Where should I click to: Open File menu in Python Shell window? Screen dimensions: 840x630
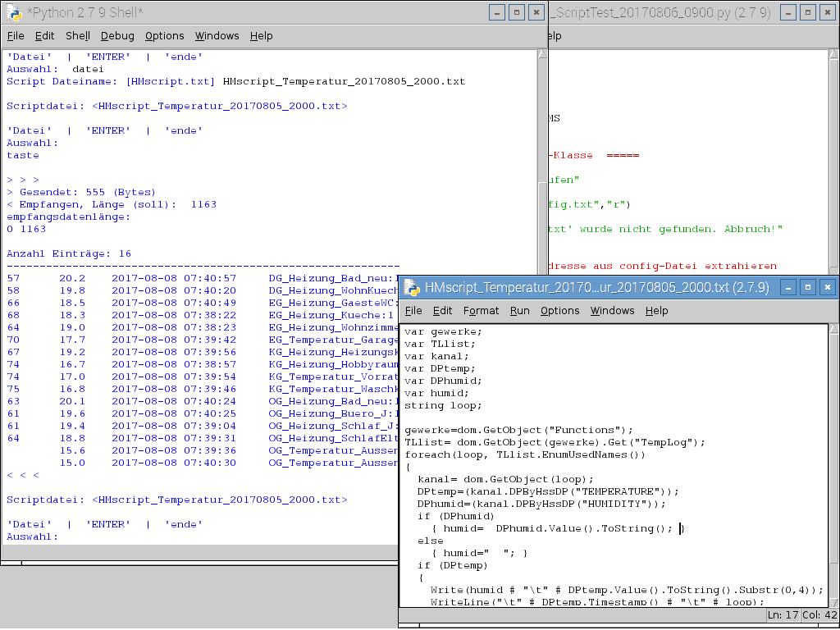(16, 36)
